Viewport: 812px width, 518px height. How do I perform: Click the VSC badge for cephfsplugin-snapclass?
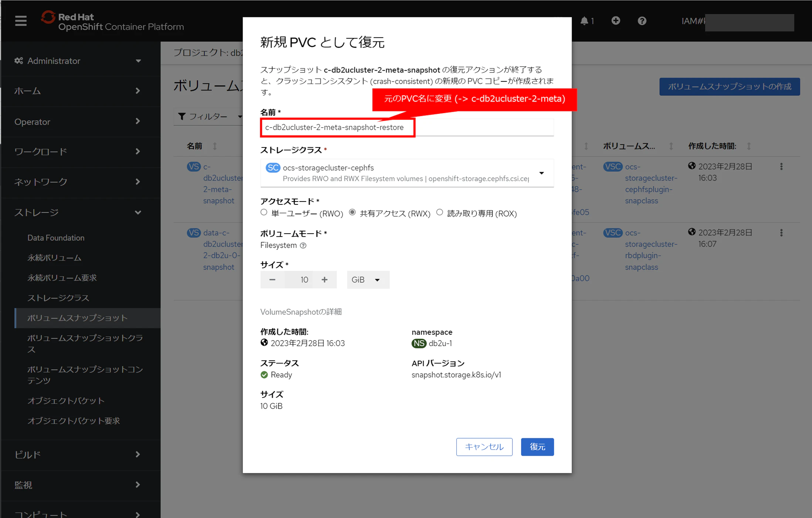pyautogui.click(x=613, y=167)
